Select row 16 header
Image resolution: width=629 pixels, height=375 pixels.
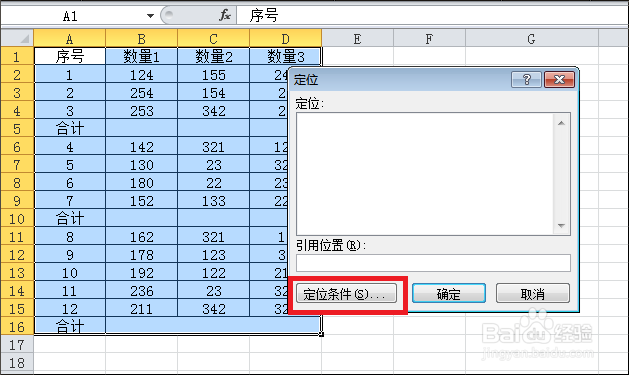click(17, 326)
